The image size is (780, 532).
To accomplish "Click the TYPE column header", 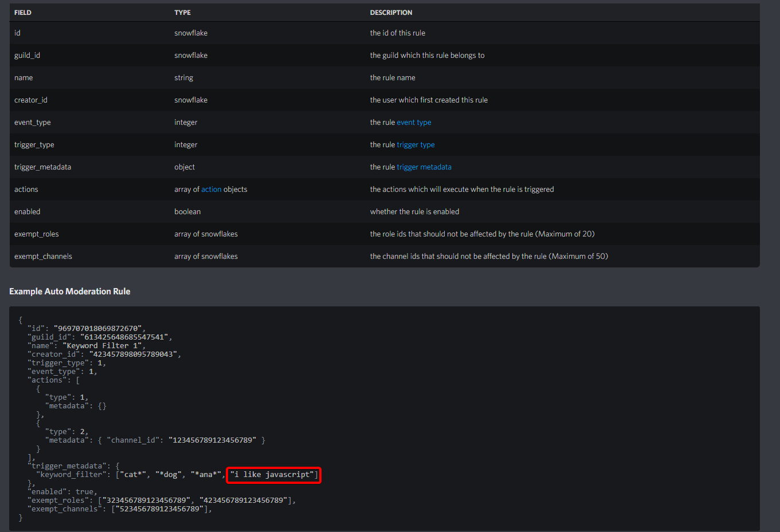I will coord(182,13).
